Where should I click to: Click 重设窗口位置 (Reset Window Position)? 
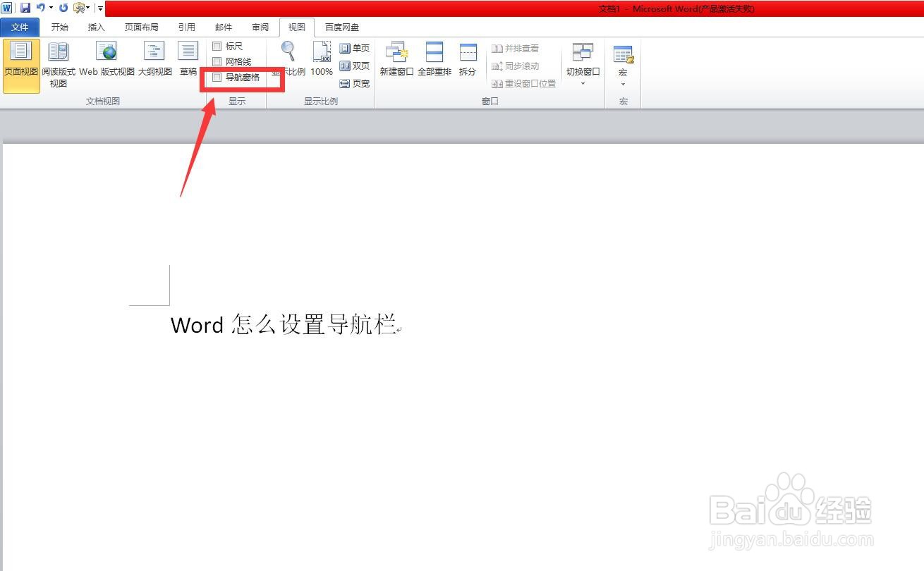click(524, 84)
